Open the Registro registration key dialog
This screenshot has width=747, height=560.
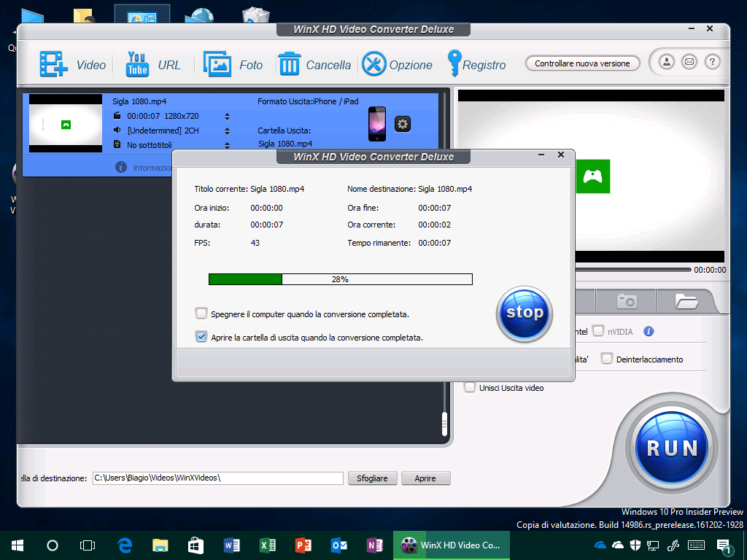tap(476, 64)
